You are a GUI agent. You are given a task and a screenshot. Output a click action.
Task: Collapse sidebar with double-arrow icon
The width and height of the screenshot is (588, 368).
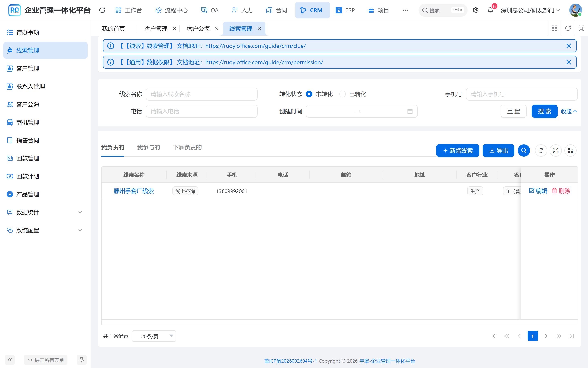tap(10, 360)
